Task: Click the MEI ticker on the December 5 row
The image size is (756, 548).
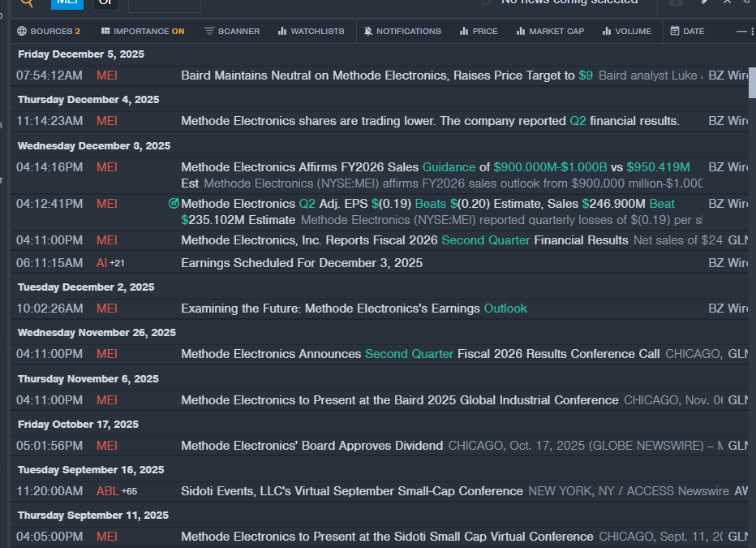Action: tap(106, 76)
